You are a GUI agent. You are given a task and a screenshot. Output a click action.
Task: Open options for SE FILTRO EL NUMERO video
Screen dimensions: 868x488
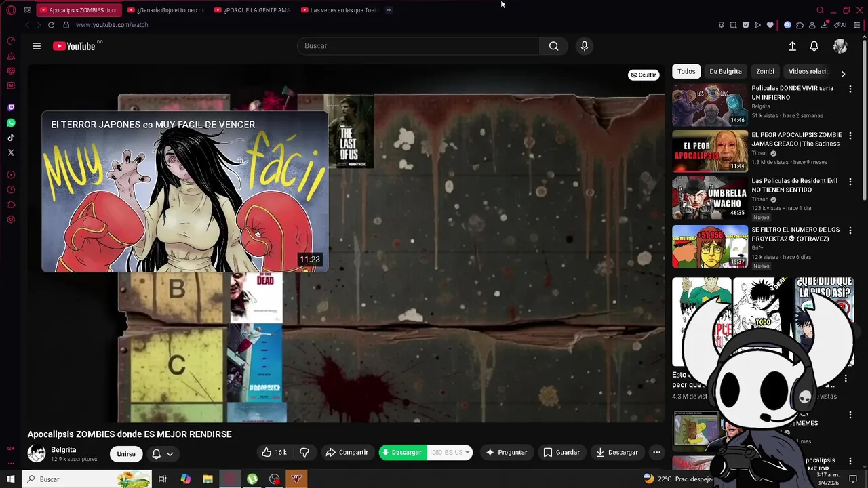[x=850, y=230]
